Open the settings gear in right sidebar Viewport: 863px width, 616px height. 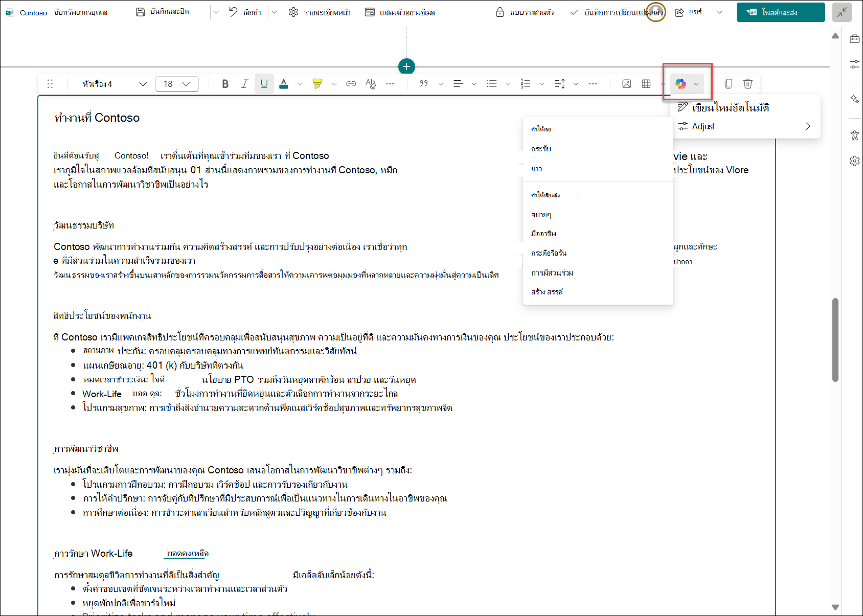(854, 161)
